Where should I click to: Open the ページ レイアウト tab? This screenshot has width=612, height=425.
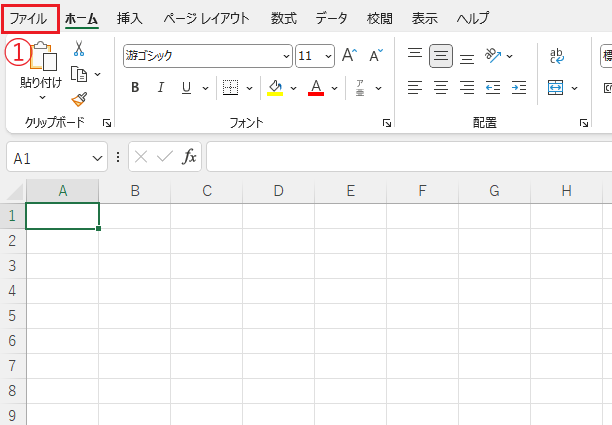coord(206,18)
